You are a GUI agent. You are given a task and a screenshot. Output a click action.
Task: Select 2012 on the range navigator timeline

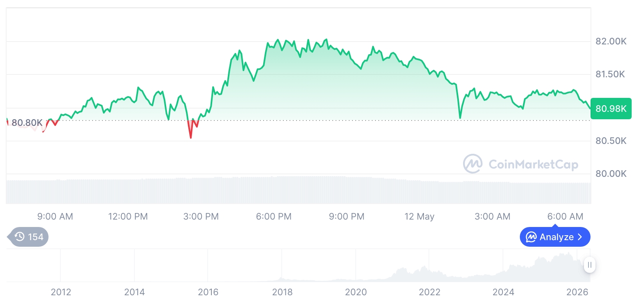tap(61, 292)
